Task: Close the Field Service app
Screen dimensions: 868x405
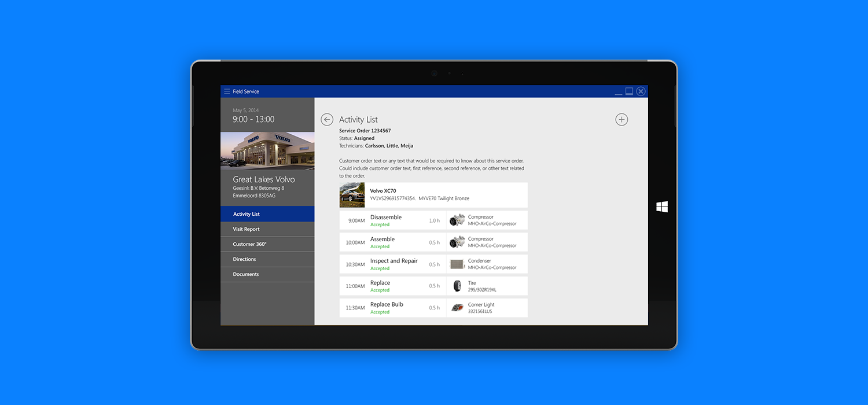Action: (641, 91)
